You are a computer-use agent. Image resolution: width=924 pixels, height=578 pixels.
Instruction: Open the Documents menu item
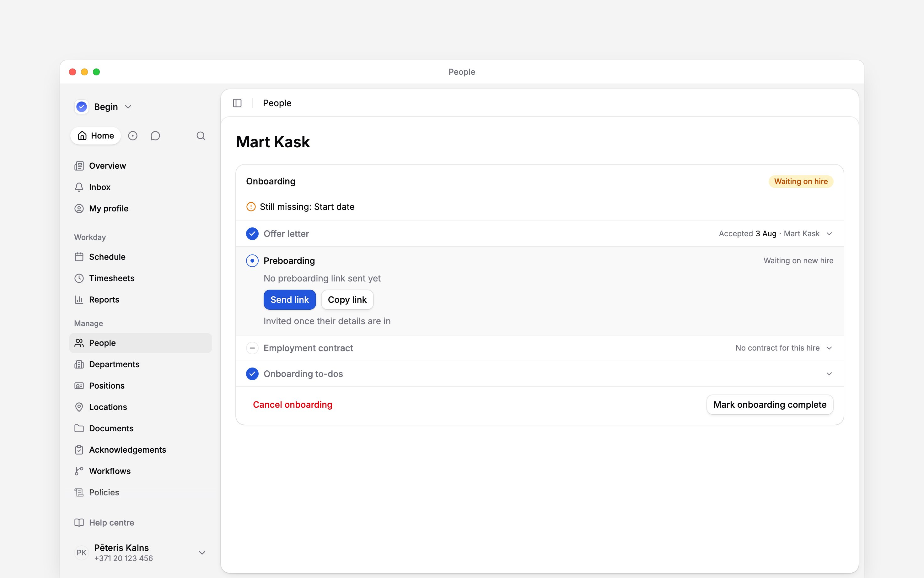[141, 428]
